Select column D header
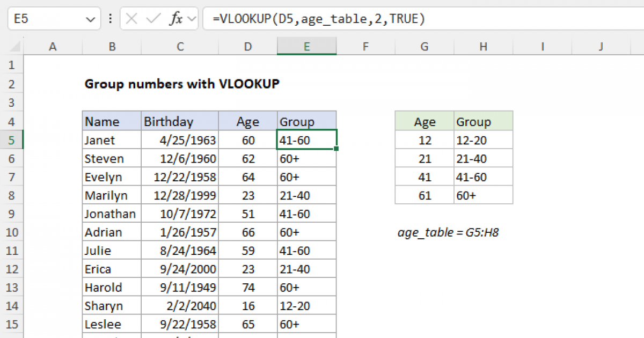Screen dimensions: 644x338 point(247,47)
